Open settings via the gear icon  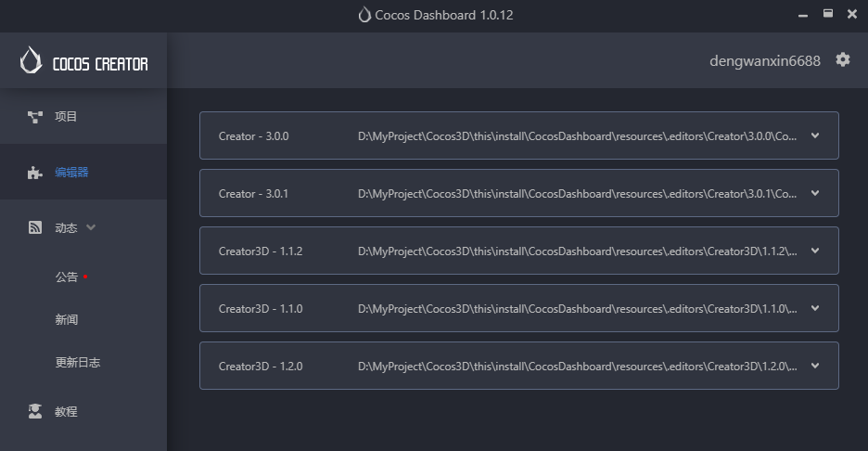pos(842,59)
